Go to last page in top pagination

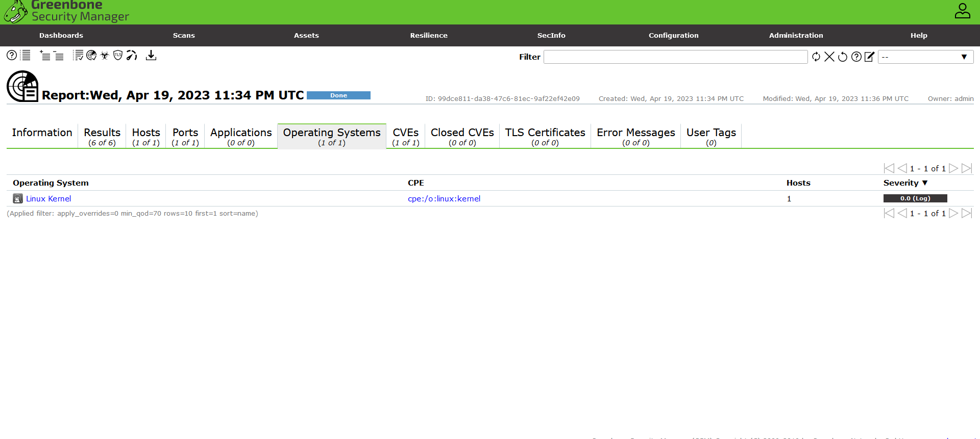[x=967, y=168]
